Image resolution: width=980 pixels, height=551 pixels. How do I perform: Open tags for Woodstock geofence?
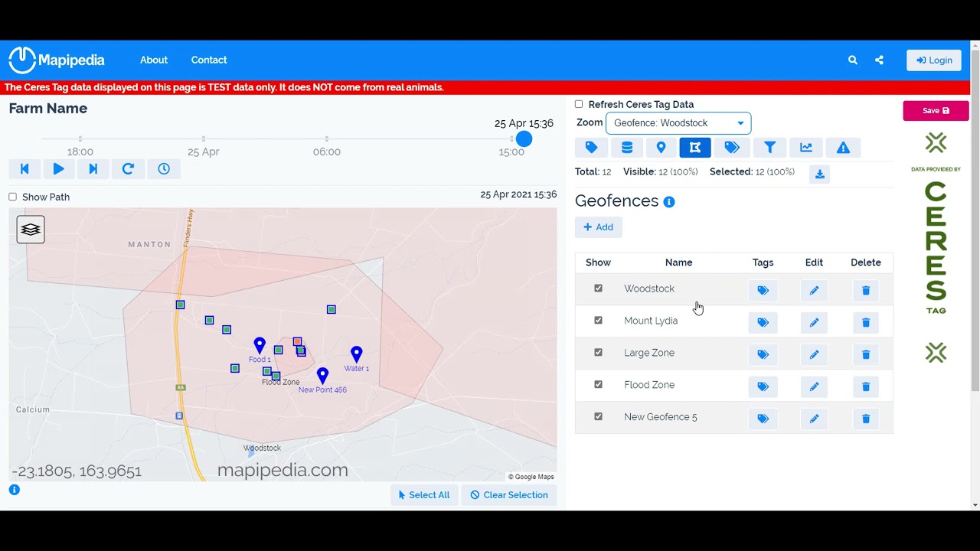[763, 290]
